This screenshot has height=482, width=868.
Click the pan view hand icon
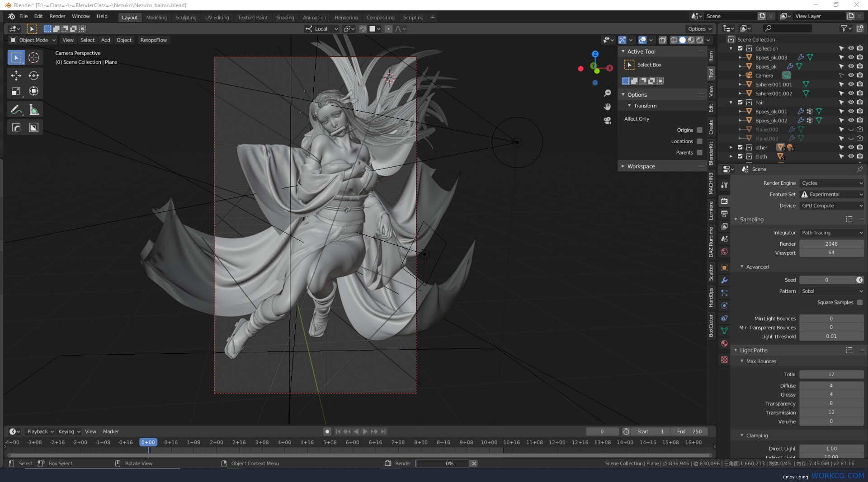(607, 107)
